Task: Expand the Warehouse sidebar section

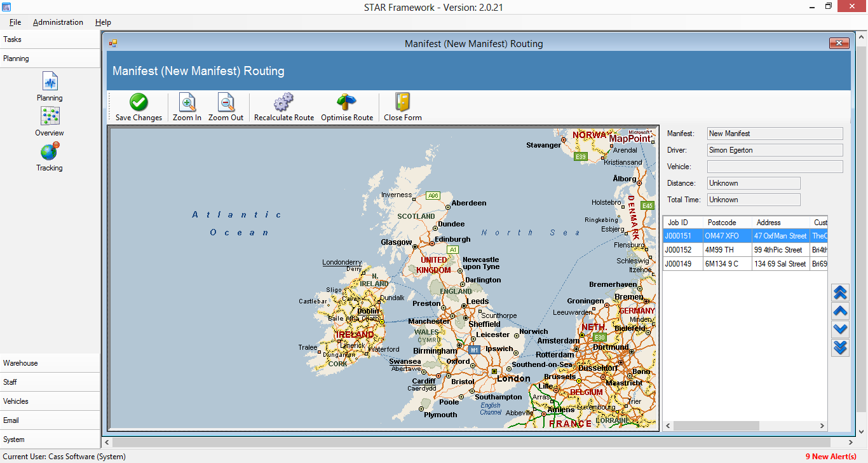Action: click(x=50, y=363)
